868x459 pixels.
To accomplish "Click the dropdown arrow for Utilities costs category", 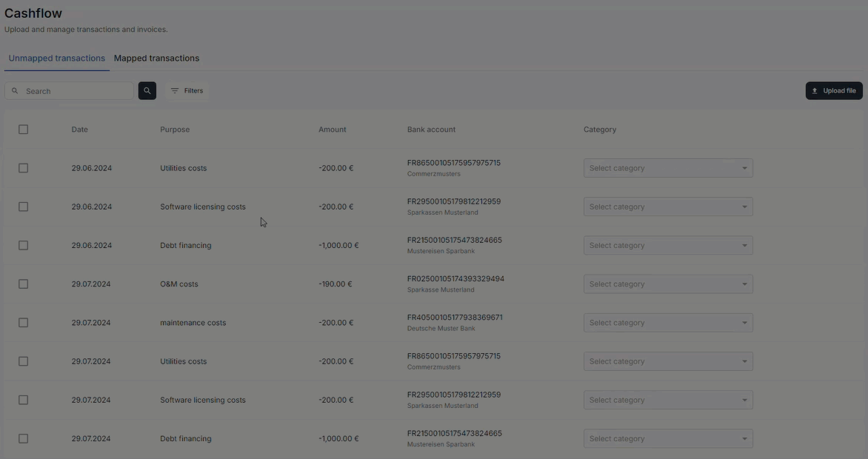I will 744,167.
